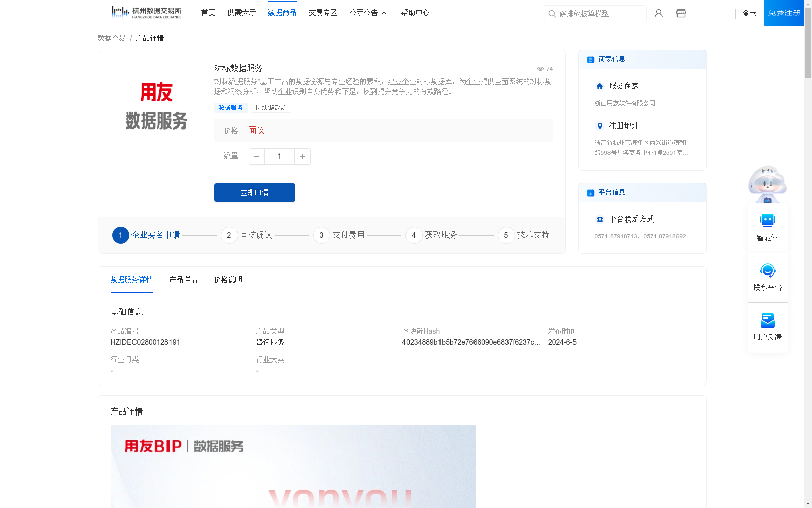This screenshot has width=812, height=508.
Task: Open the user profile icon
Action: [659, 13]
